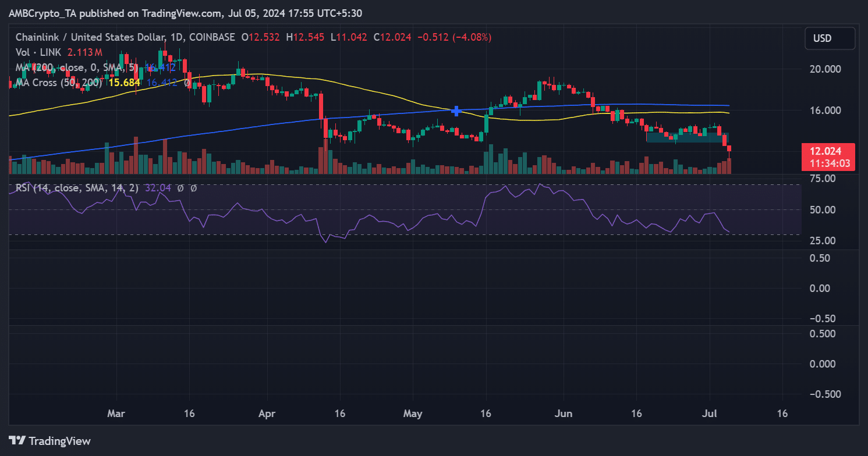The image size is (868, 456).
Task: Click the Apr date label on the time axis
Action: [267, 414]
